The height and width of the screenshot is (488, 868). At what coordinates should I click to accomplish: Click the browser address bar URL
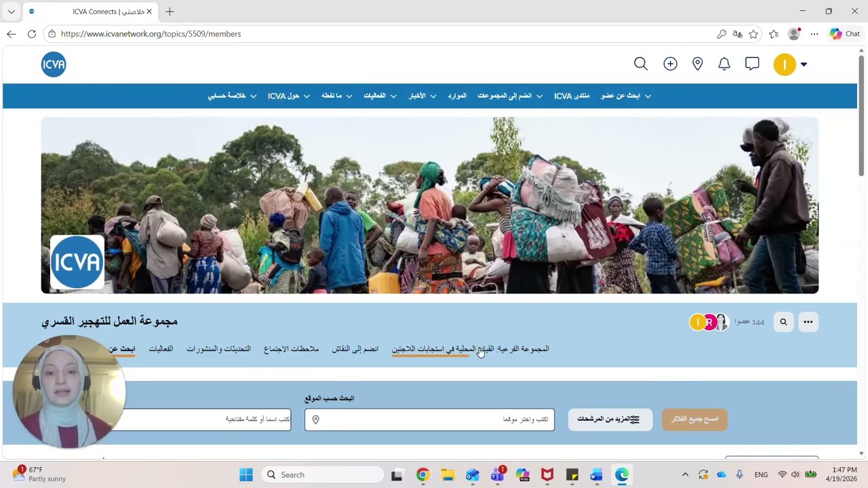[x=151, y=34]
